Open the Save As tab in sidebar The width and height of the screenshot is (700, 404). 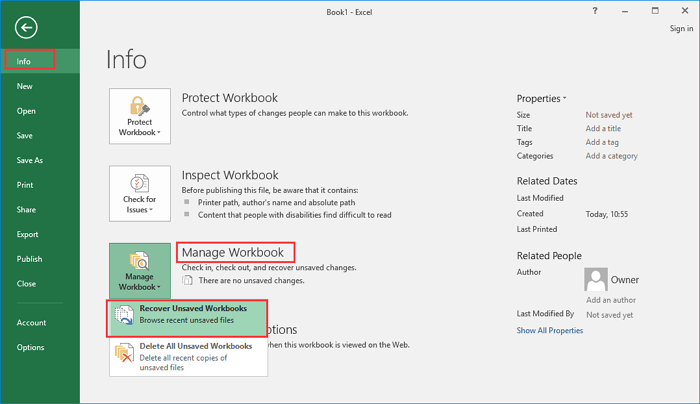(x=30, y=160)
